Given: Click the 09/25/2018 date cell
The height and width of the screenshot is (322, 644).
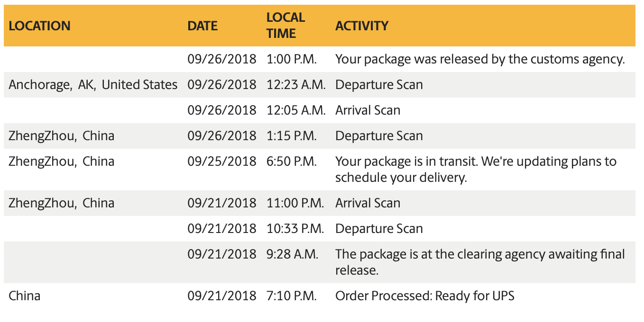Looking at the screenshot, I should [x=221, y=161].
